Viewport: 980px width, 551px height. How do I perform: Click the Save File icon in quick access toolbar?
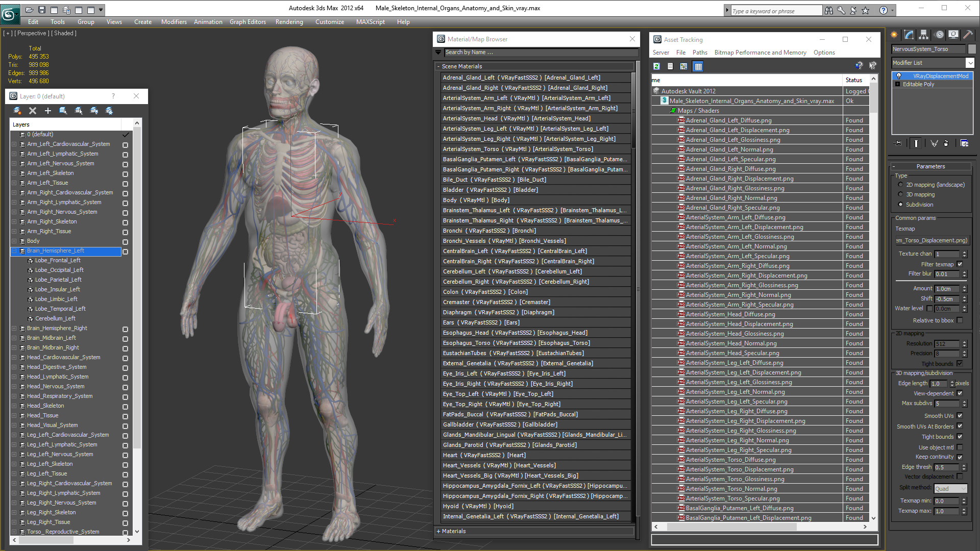point(42,10)
